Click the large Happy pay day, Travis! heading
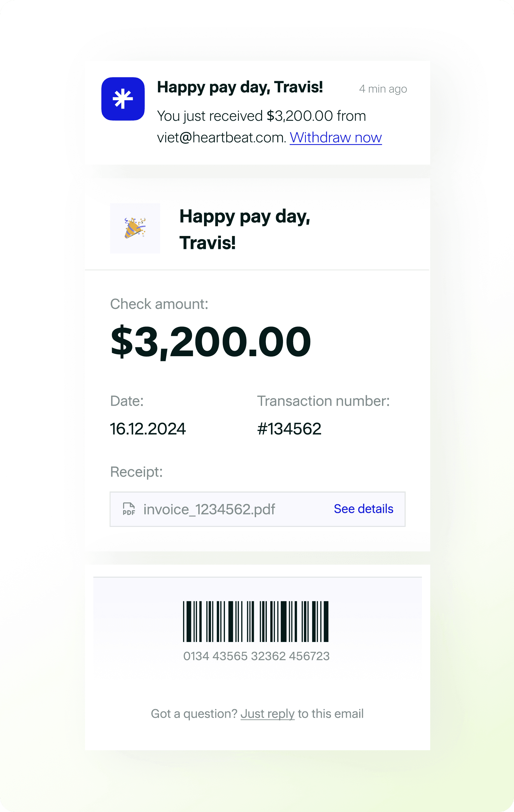 [x=245, y=229]
